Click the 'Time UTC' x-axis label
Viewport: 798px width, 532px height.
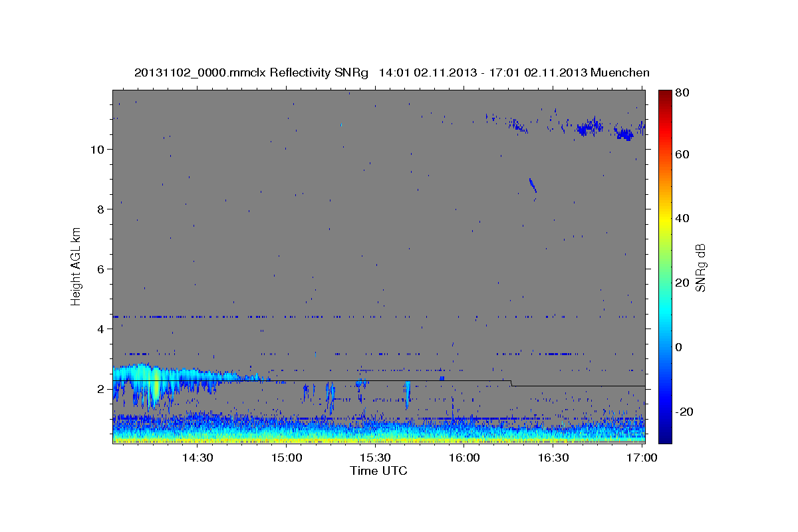point(378,471)
